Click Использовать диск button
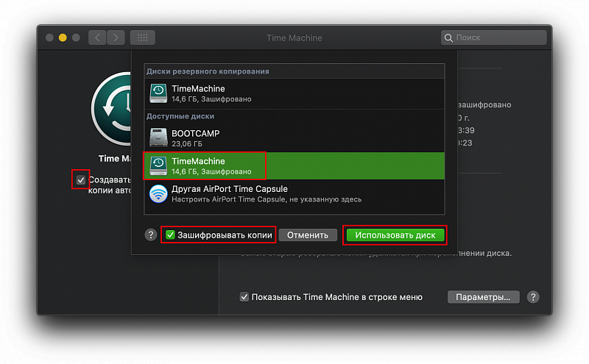The width and height of the screenshot is (589, 364). point(395,235)
